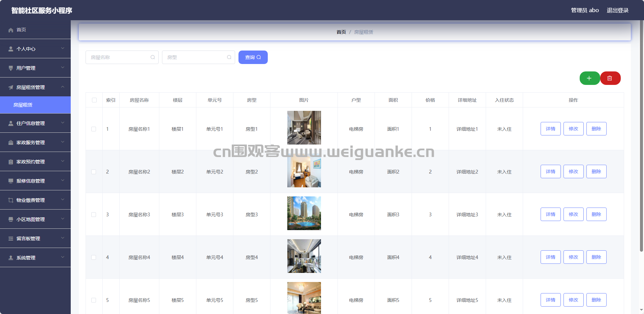Click 修改 for row 房屋名称5
Image resolution: width=644 pixels, height=314 pixels.
[x=574, y=300]
